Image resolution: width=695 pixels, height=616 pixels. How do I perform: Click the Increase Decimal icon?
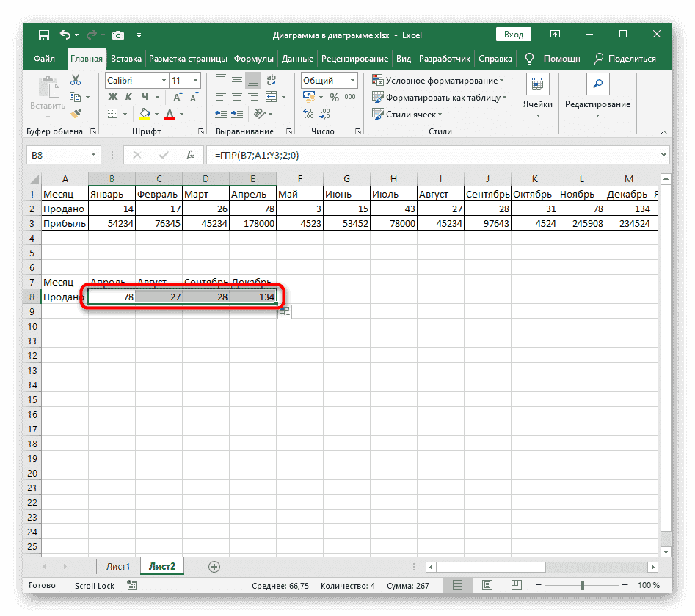pyautogui.click(x=308, y=113)
